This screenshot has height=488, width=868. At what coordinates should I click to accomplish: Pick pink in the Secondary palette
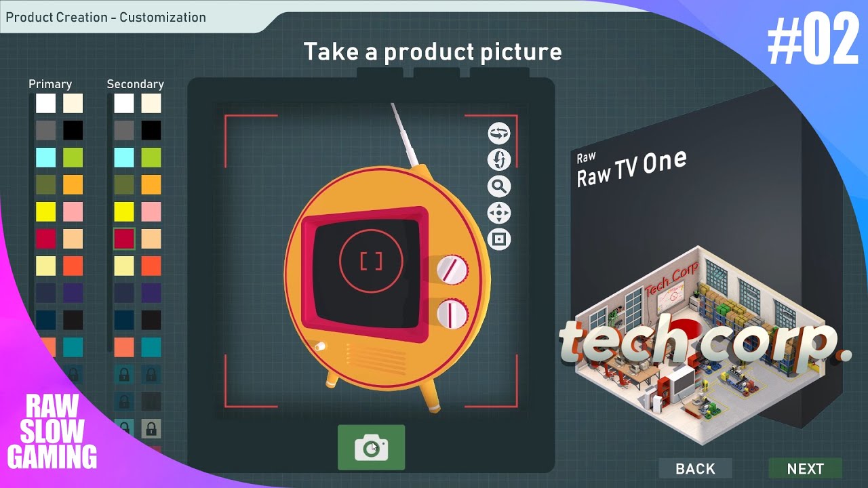(x=151, y=211)
